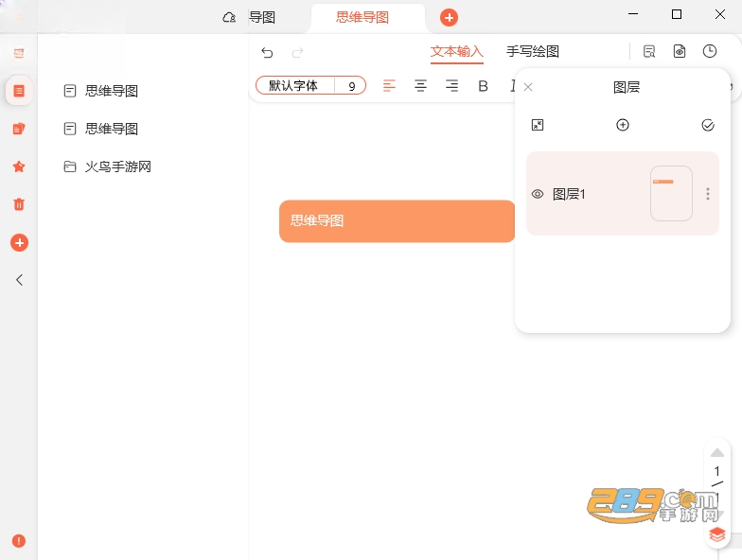This screenshot has height=560, width=742.
Task: Toggle the layers stack icon
Action: (717, 534)
